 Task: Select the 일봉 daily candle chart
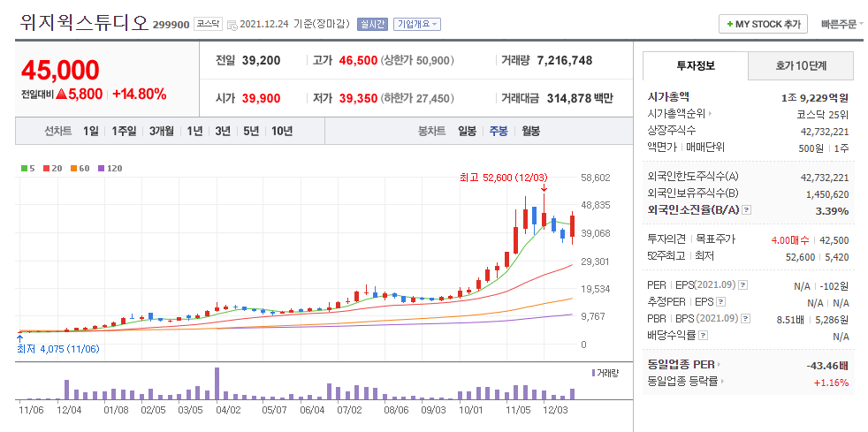point(467,132)
